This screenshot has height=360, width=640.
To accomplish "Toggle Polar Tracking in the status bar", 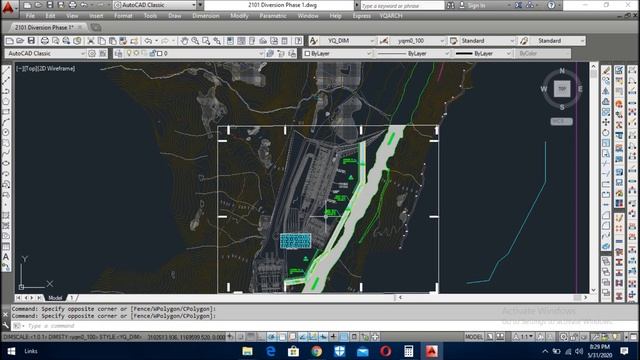I will coord(271,337).
